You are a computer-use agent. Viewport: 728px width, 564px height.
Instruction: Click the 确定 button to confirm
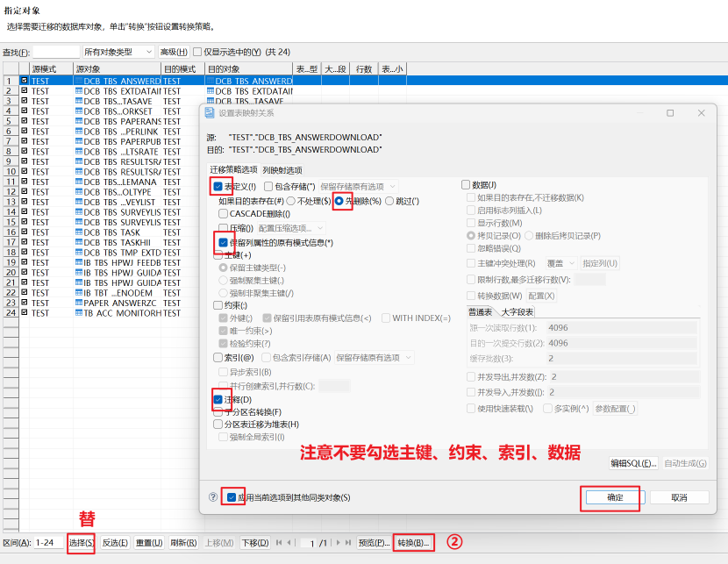coord(615,497)
